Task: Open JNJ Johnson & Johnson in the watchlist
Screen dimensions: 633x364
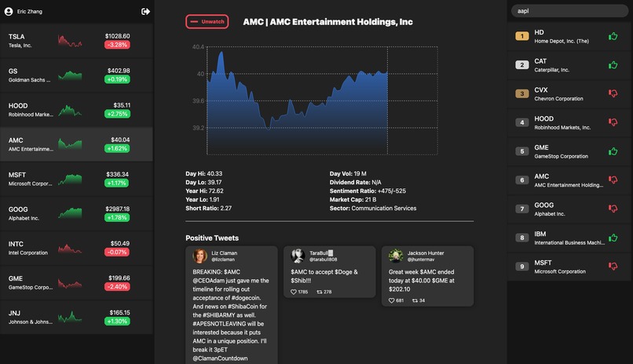Action: [x=76, y=317]
